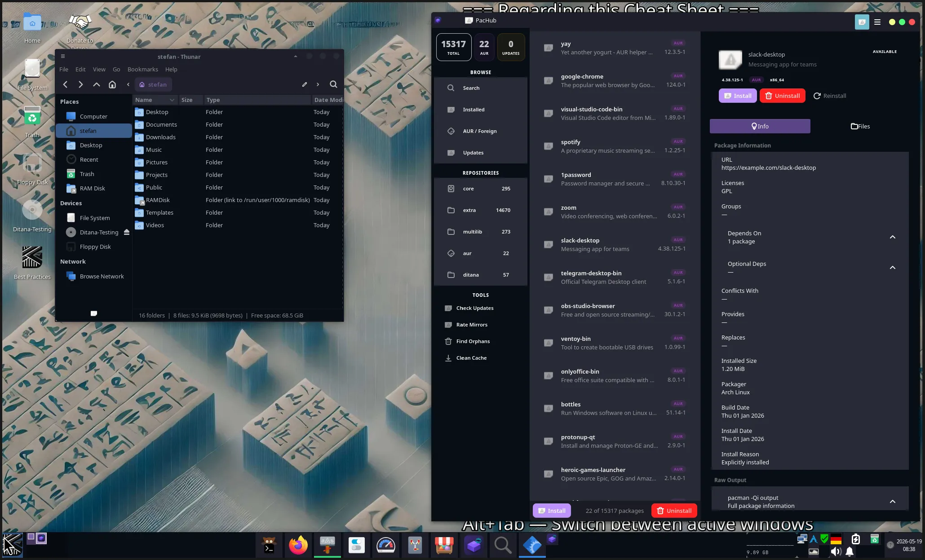Image resolution: width=925 pixels, height=560 pixels.
Task: Expand the pacman -Qi output section
Action: (893, 502)
